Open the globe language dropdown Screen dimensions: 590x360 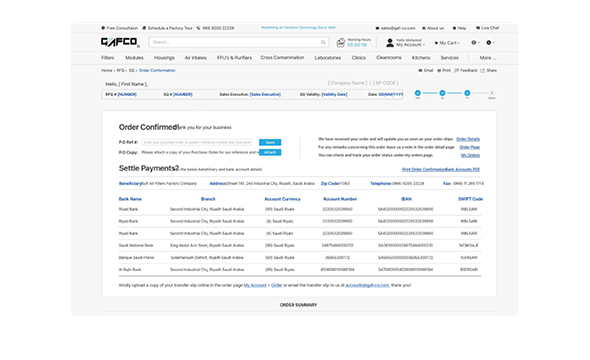pyautogui.click(x=475, y=43)
